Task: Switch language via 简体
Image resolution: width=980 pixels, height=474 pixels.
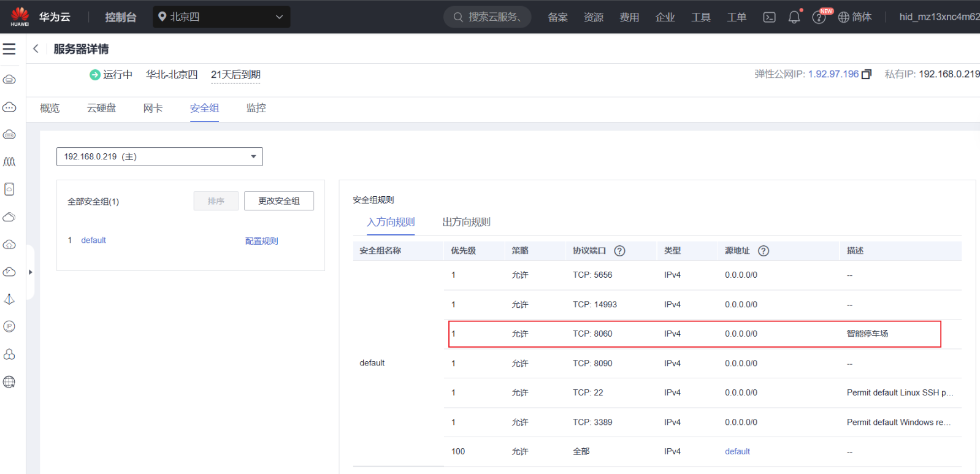Action: (855, 17)
